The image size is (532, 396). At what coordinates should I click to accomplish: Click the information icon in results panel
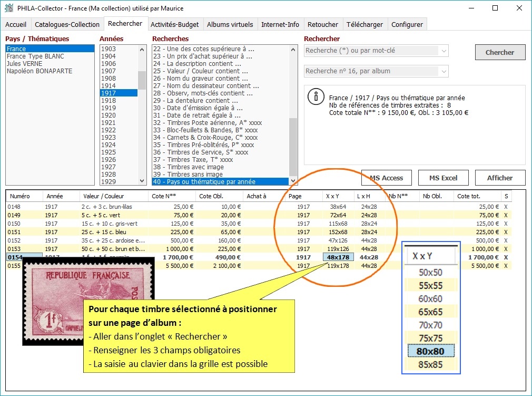316,96
